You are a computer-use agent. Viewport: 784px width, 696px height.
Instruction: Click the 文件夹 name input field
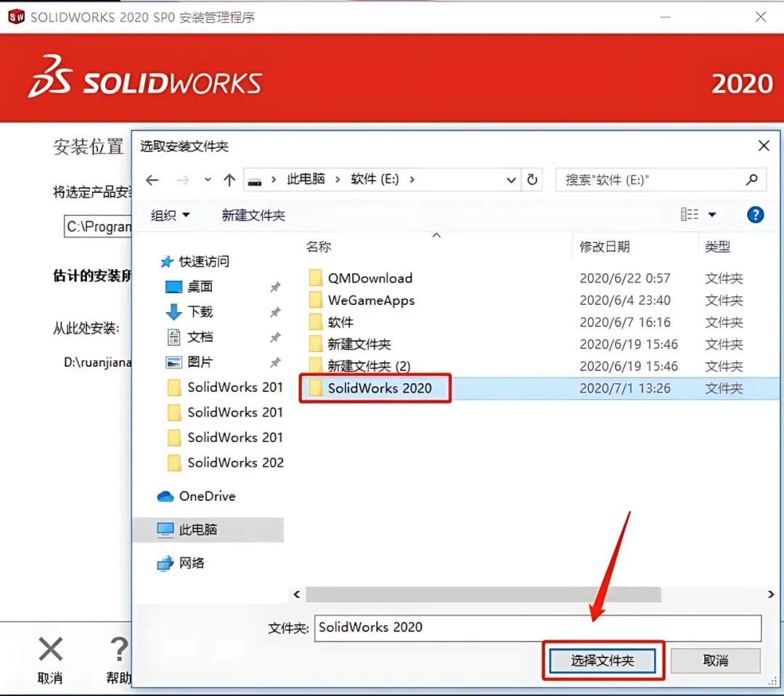pos(537,628)
